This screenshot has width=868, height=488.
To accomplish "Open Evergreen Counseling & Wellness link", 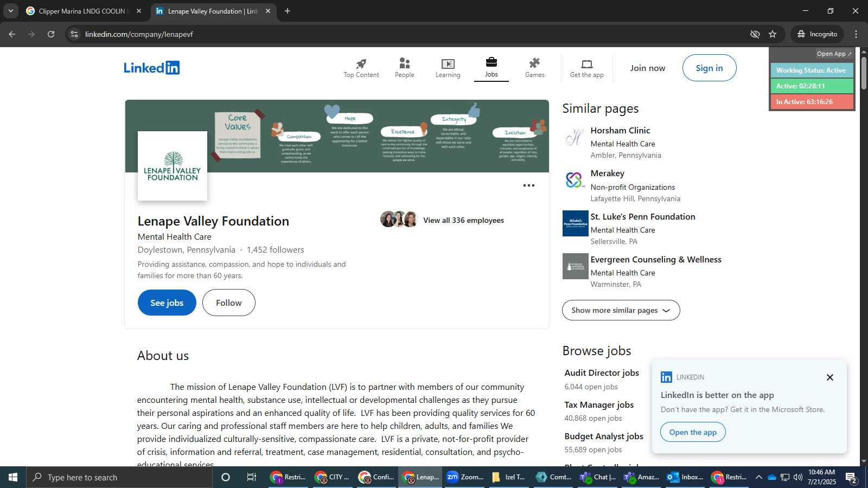I will pyautogui.click(x=656, y=260).
